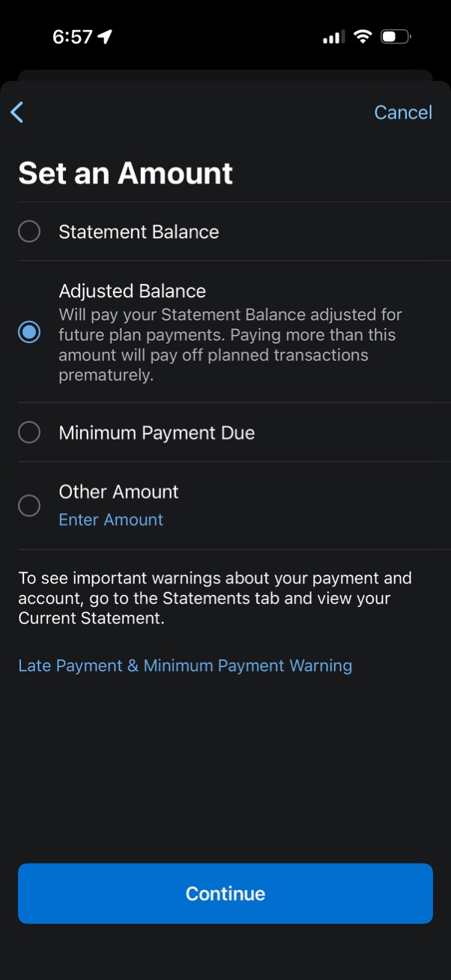The width and height of the screenshot is (451, 980).
Task: Cancel the payment setup
Action: [403, 112]
